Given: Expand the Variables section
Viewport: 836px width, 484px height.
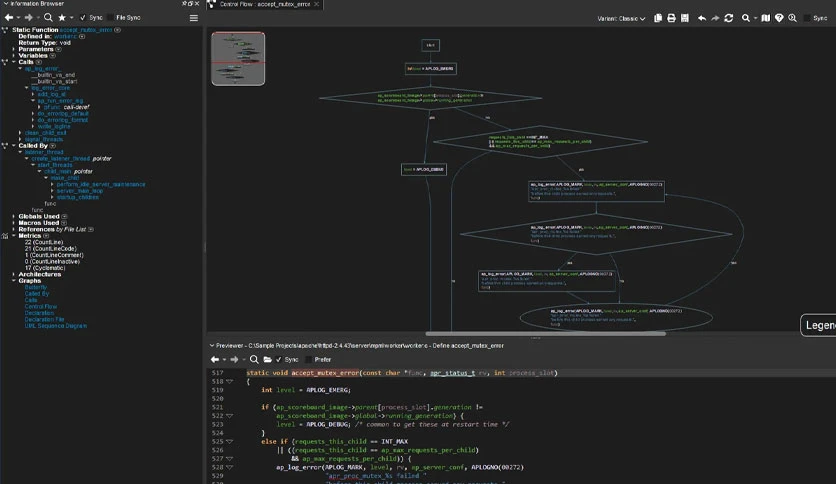Looking at the screenshot, I should [x=14, y=55].
